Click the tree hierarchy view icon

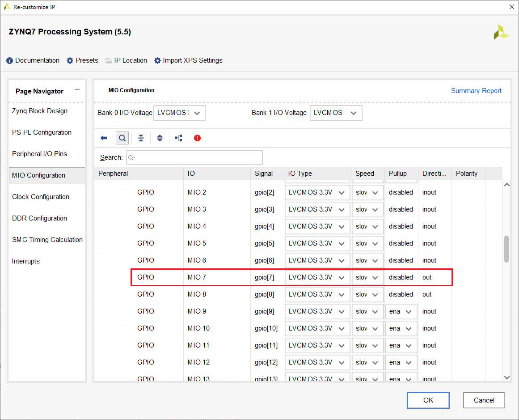pyautogui.click(x=179, y=138)
